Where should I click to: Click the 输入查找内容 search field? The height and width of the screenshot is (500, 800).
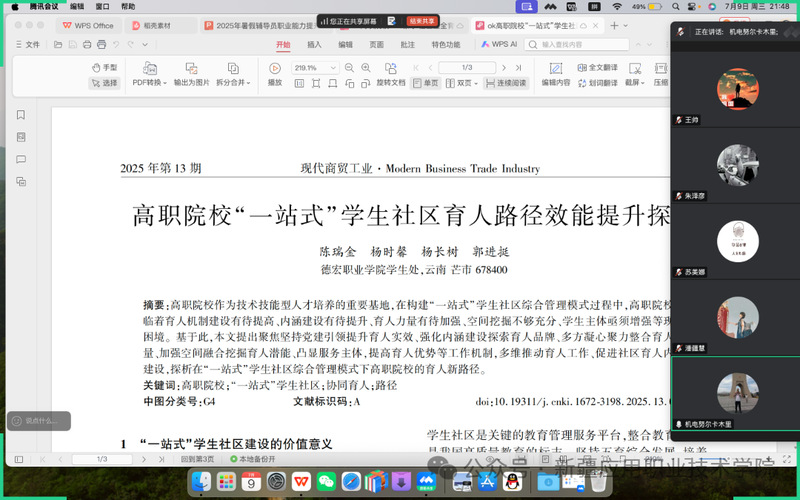pyautogui.click(x=575, y=44)
